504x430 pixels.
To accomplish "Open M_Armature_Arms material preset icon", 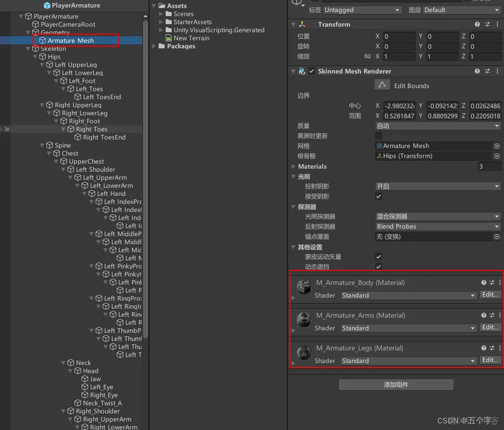I will [492, 315].
